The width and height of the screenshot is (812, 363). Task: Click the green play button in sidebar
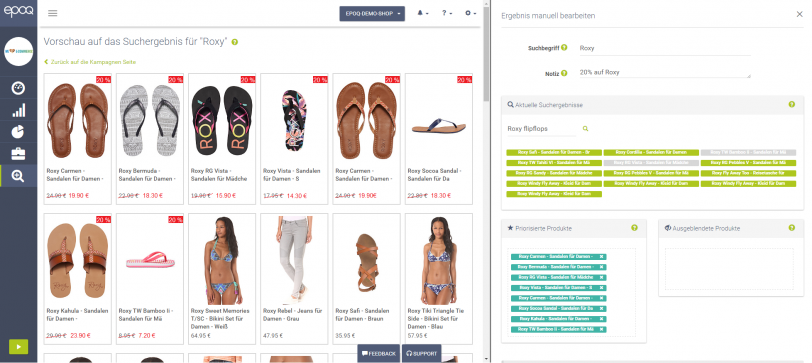point(18,346)
